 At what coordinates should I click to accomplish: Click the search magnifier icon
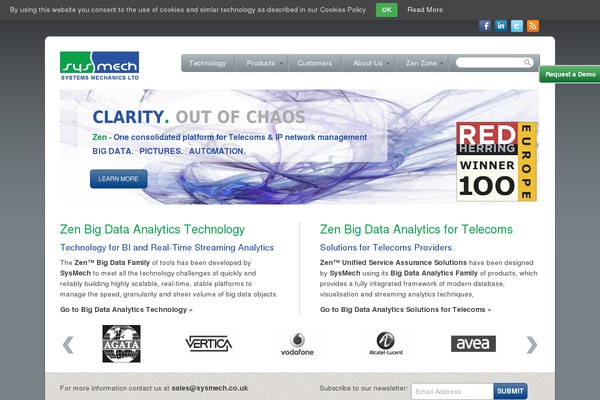click(x=527, y=62)
